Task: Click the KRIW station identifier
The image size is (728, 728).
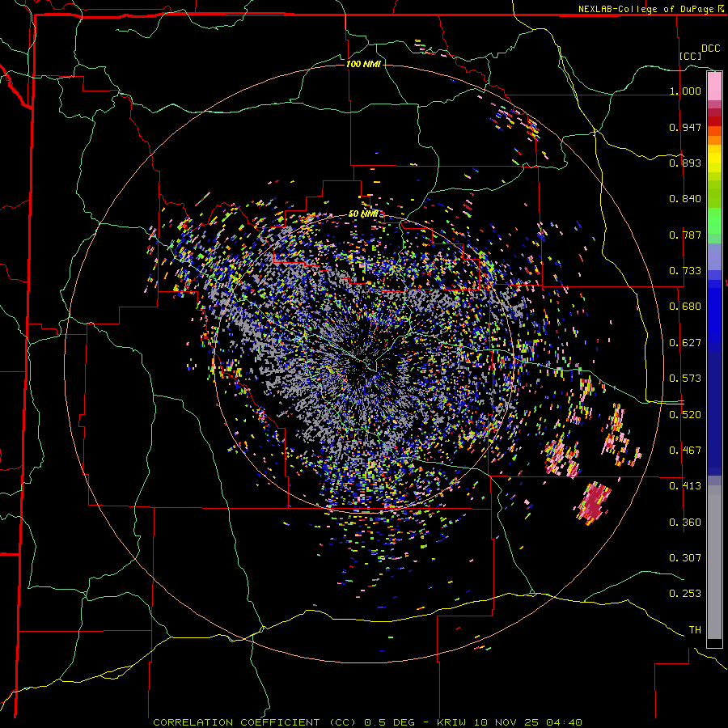Action: pyautogui.click(x=451, y=722)
